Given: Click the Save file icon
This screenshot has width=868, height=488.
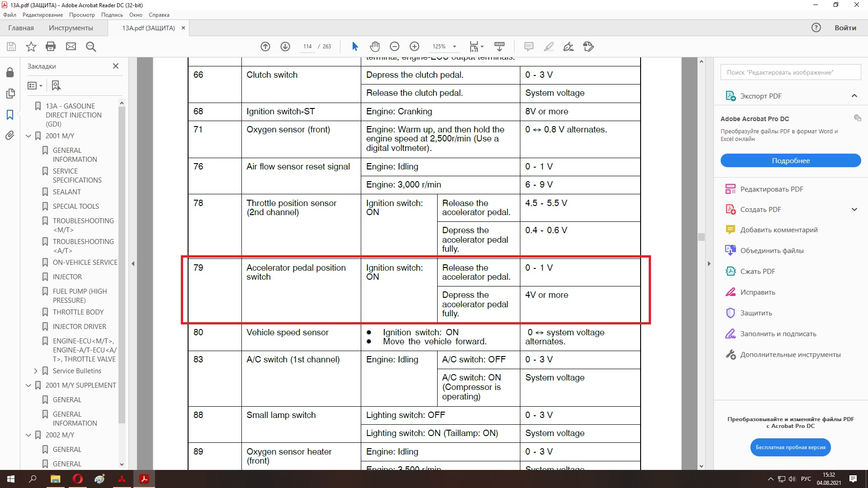Looking at the screenshot, I should click(11, 47).
